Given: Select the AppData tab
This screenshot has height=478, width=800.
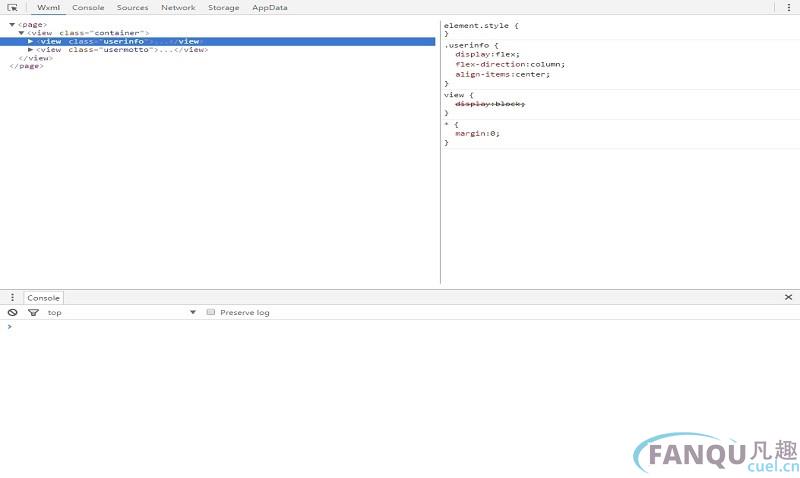Looking at the screenshot, I should point(269,7).
